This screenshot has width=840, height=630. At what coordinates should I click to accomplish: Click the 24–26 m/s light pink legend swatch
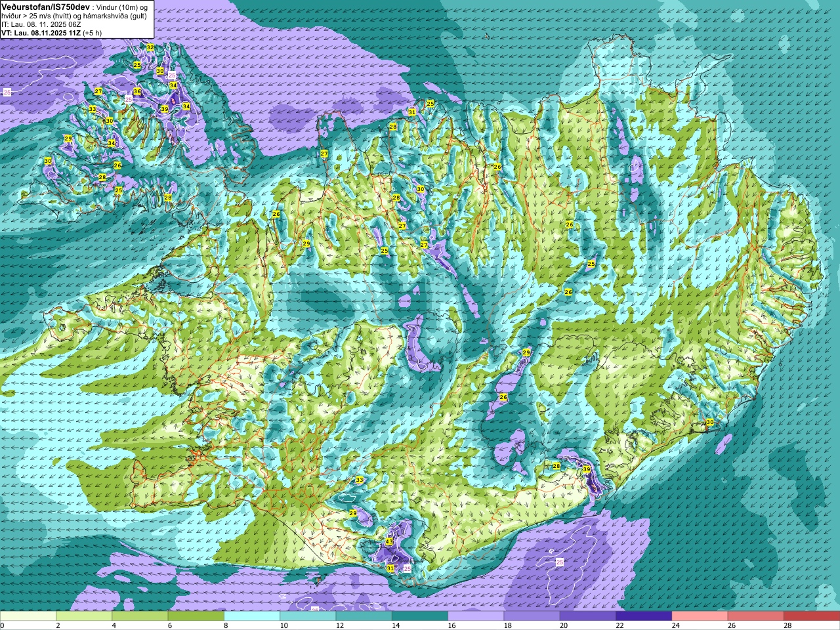[700, 616]
